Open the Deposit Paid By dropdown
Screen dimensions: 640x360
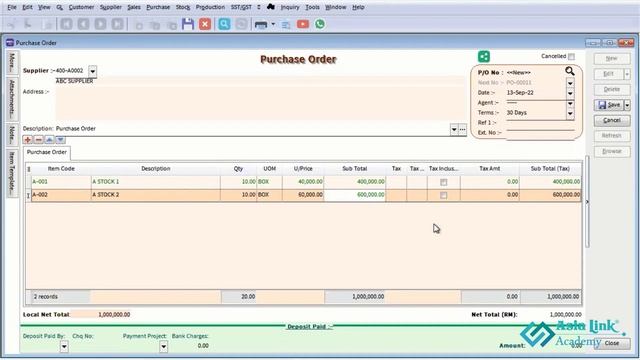click(64, 347)
